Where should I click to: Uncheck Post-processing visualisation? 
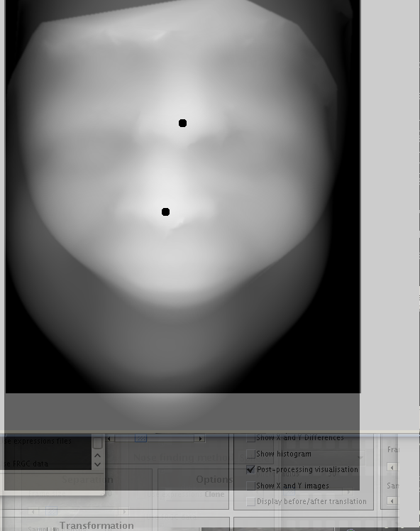click(x=250, y=469)
